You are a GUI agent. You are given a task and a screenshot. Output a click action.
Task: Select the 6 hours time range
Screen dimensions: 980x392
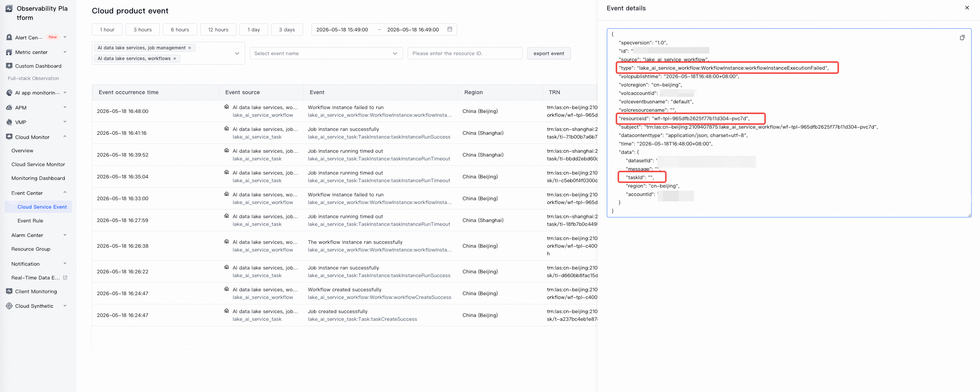(180, 29)
